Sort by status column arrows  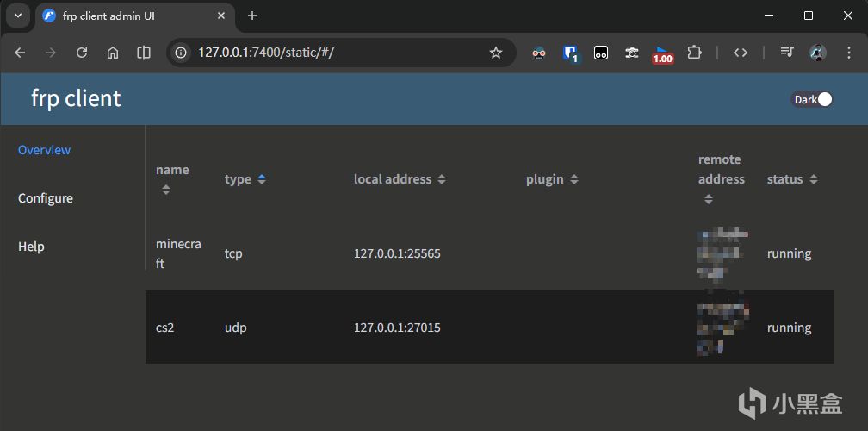pyautogui.click(x=813, y=179)
